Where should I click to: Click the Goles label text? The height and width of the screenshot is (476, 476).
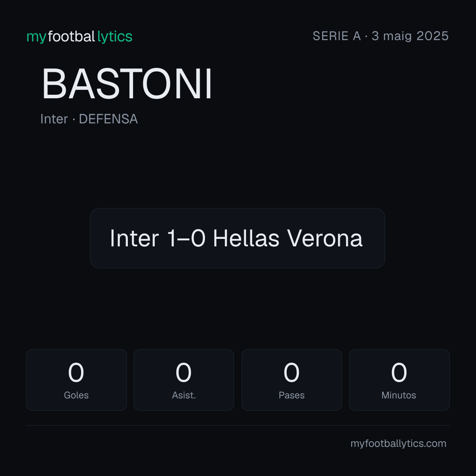76,395
